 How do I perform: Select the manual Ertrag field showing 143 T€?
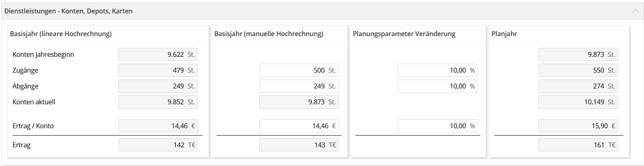point(298,145)
